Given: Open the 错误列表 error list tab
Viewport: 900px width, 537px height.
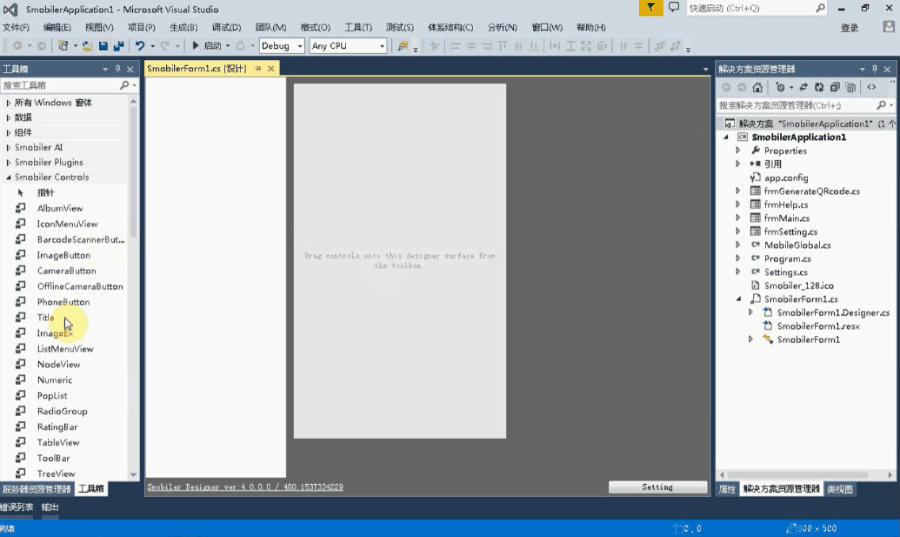Looking at the screenshot, I should tap(17, 507).
